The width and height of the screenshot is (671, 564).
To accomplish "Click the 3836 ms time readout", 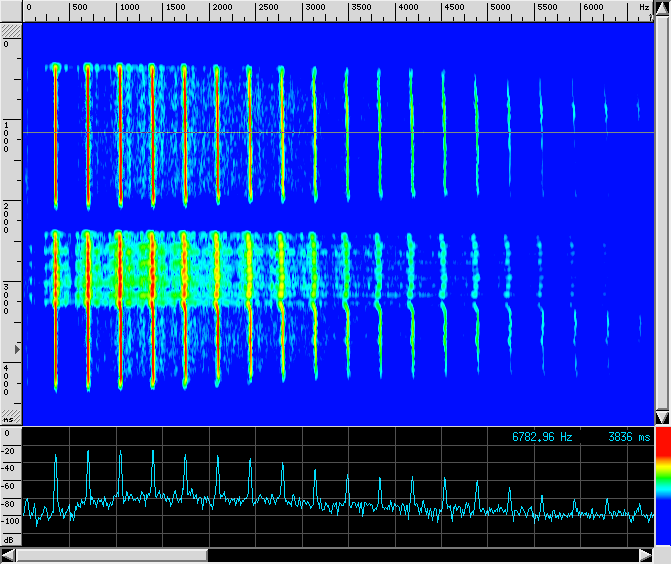I will click(x=628, y=437).
